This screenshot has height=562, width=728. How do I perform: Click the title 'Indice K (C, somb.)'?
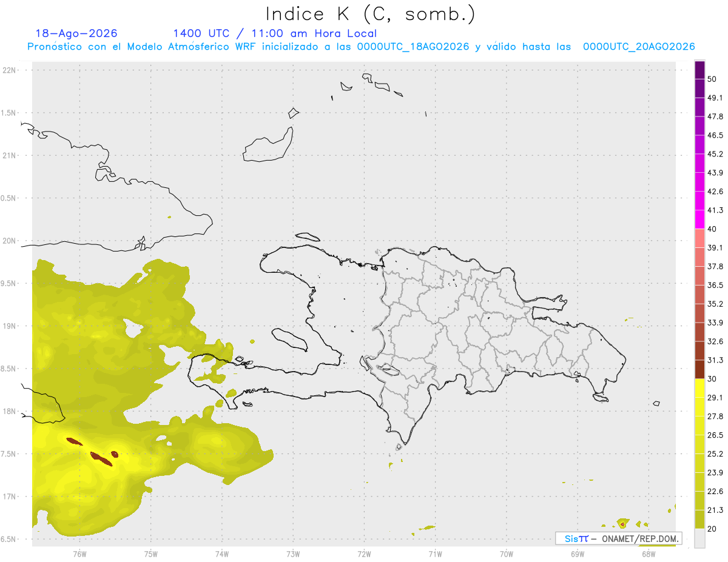pos(371,13)
